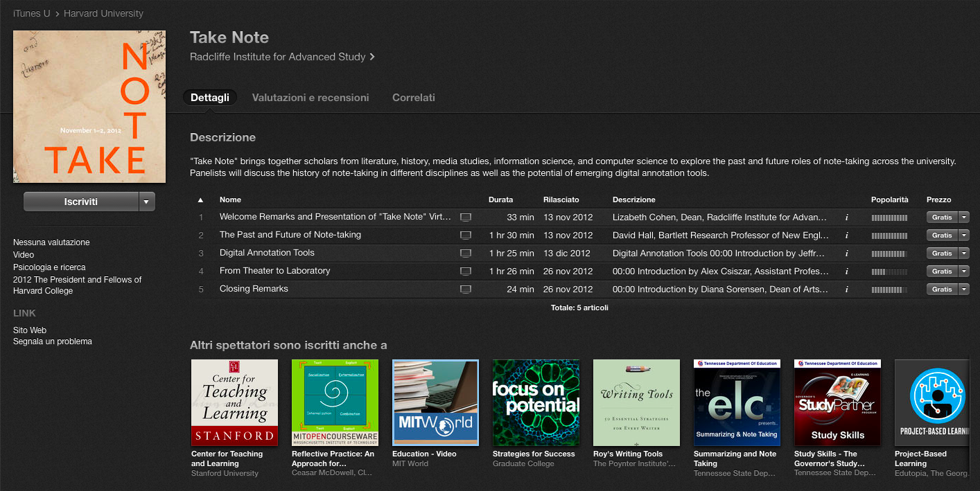The width and height of the screenshot is (980, 491).
Task: Click the video icon next to Closing Remarks
Action: 466,289
